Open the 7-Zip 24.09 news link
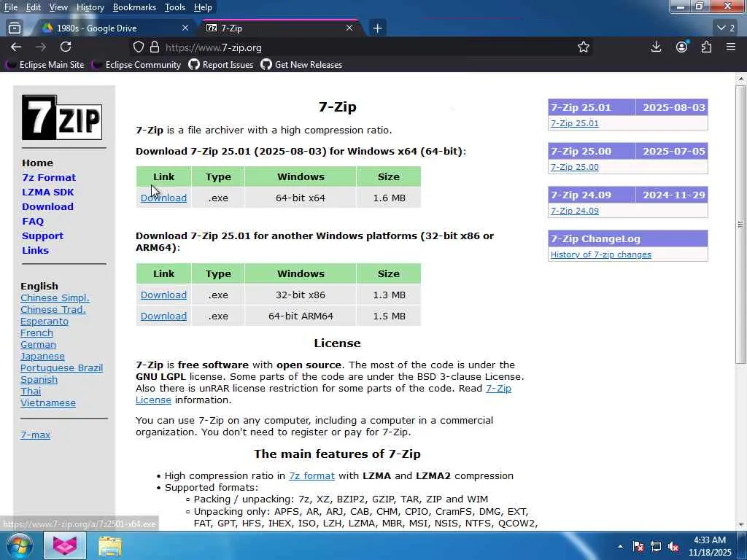Screen dimensions: 747x560 [575, 211]
